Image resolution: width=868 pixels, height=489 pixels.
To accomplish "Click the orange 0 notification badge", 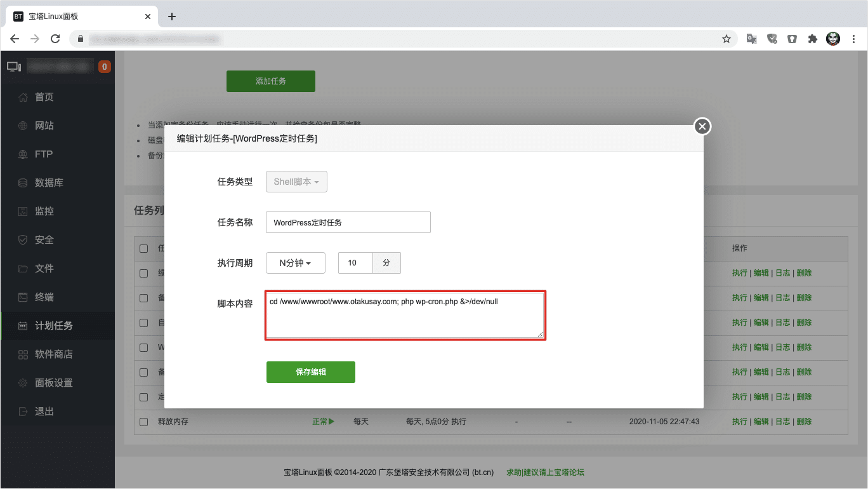I will point(105,66).
